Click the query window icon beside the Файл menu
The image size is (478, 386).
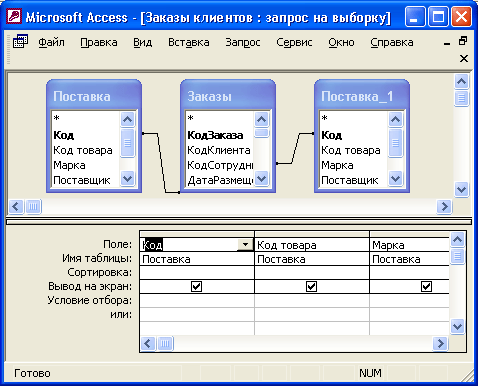(20, 42)
